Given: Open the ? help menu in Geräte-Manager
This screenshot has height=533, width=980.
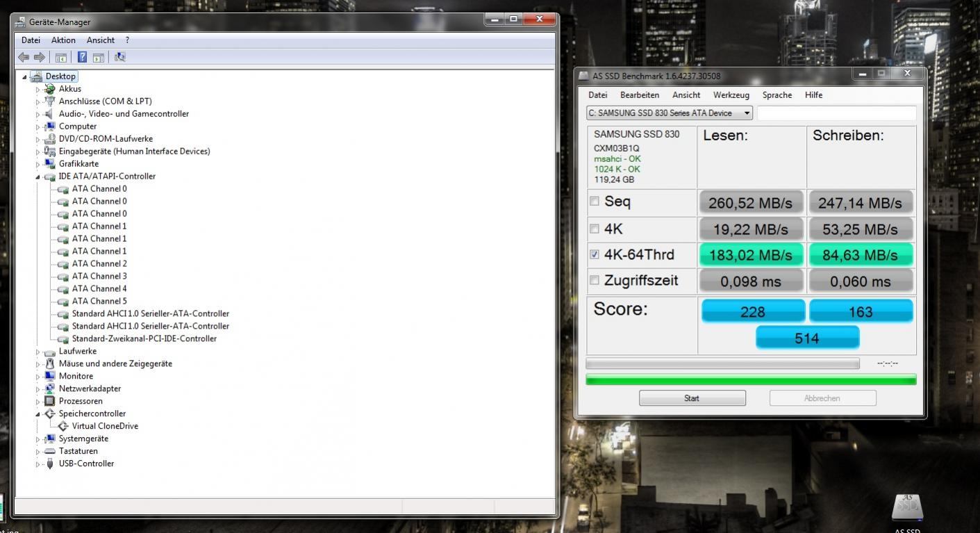Looking at the screenshot, I should click(x=127, y=40).
